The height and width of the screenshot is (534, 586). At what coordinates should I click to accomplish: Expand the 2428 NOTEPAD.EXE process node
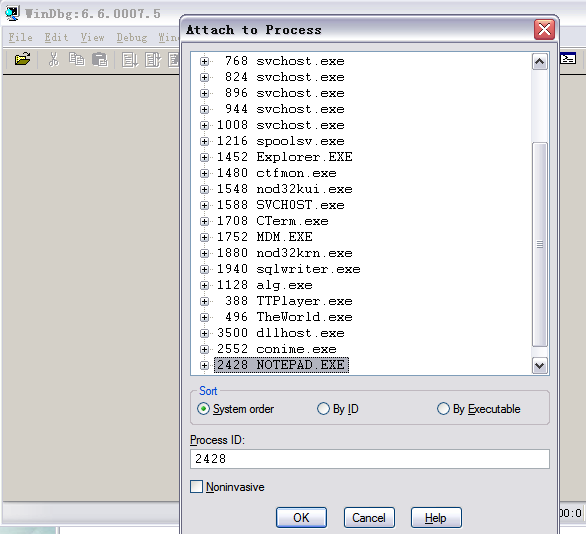[204, 365]
